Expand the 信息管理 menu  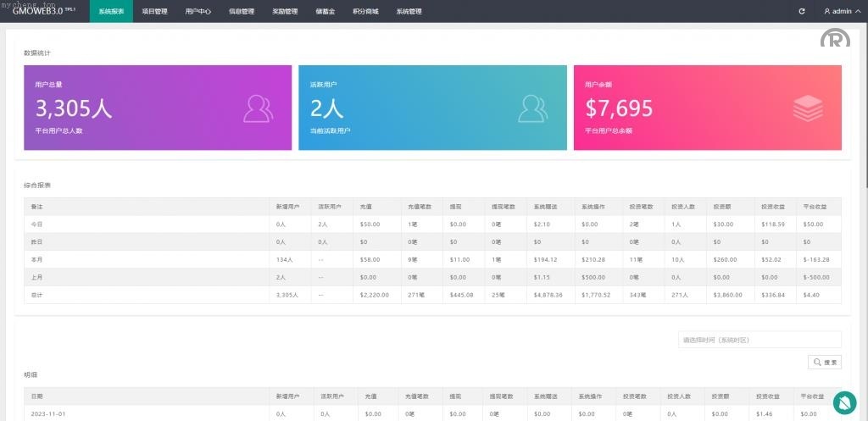coord(242,12)
